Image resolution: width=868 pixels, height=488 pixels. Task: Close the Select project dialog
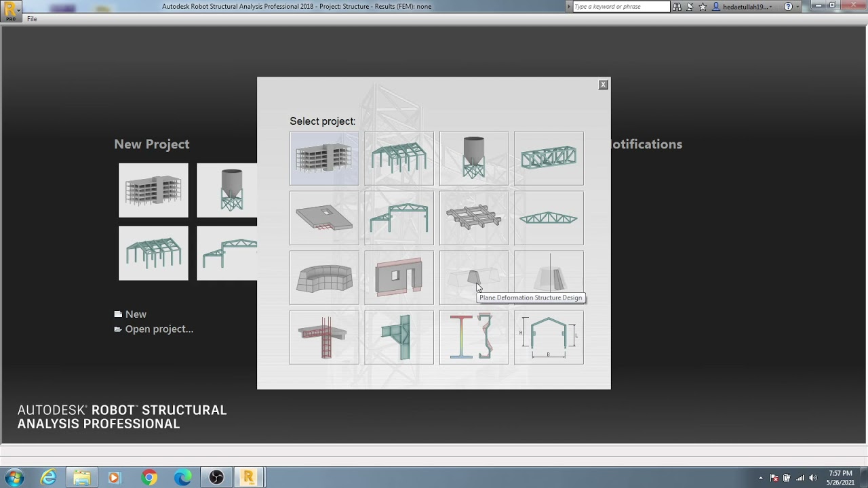(603, 85)
